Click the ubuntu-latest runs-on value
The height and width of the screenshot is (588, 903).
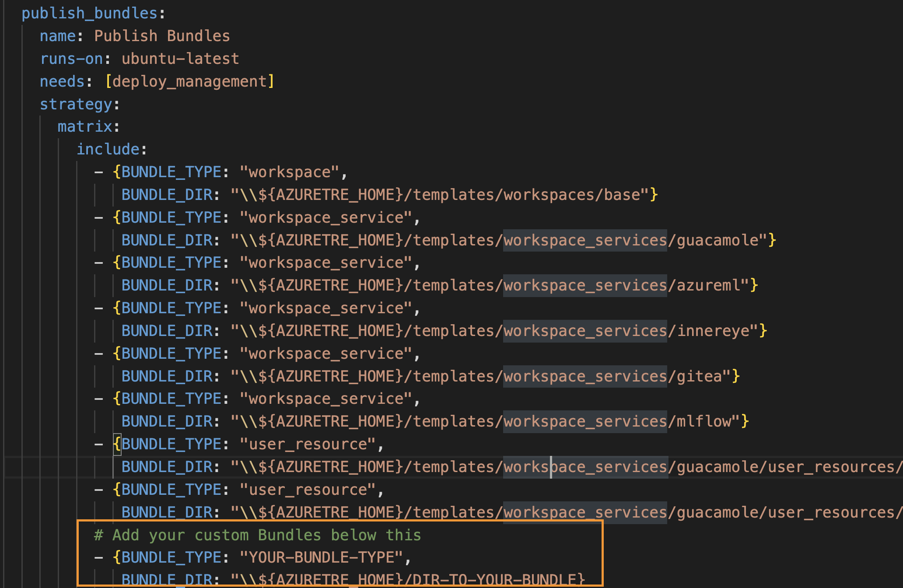(x=180, y=59)
